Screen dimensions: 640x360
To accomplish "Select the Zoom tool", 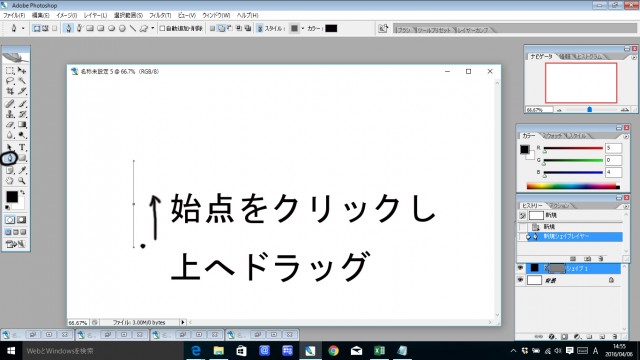I will click(22, 180).
